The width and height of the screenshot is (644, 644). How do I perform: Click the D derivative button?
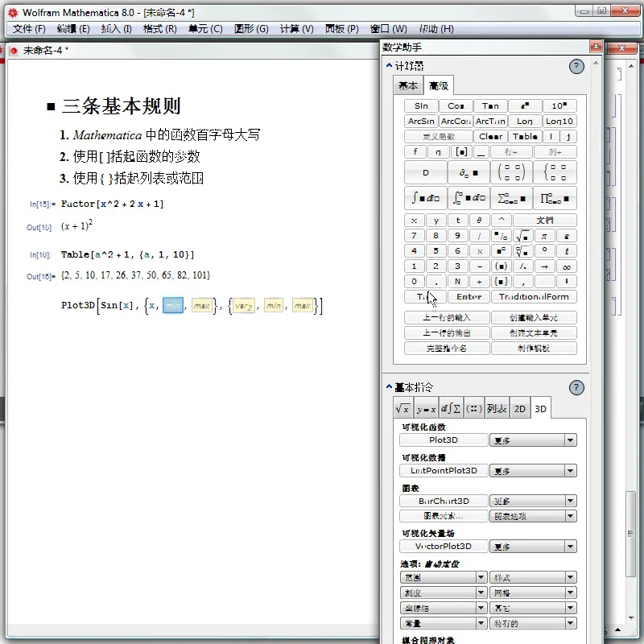(x=426, y=172)
